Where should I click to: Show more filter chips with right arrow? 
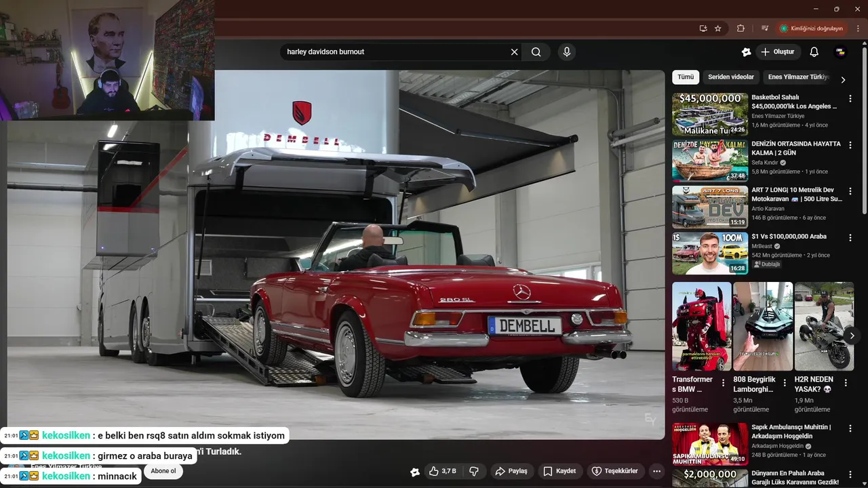(843, 79)
